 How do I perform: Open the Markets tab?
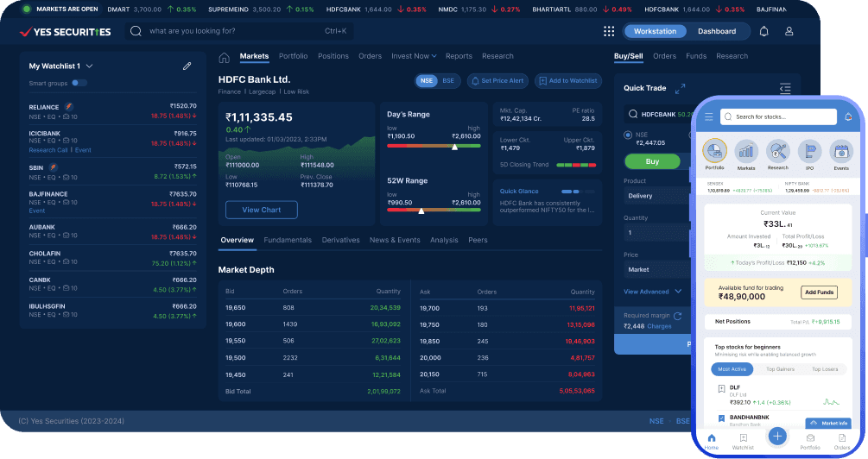tap(254, 56)
